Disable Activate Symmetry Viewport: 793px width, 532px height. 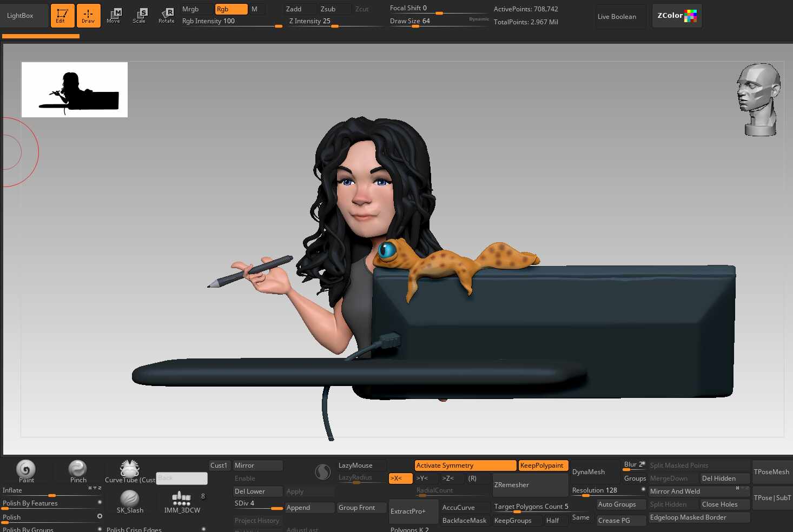click(465, 465)
